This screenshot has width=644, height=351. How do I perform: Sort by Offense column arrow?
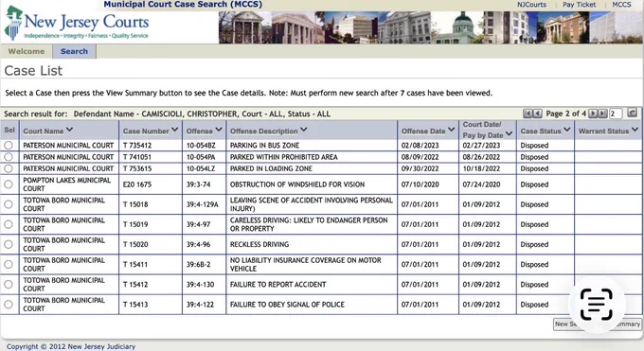tap(219, 130)
